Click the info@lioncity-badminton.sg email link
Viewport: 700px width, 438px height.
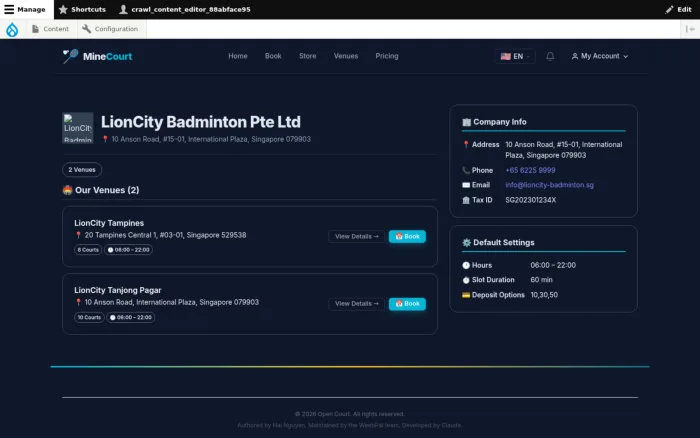(550, 185)
